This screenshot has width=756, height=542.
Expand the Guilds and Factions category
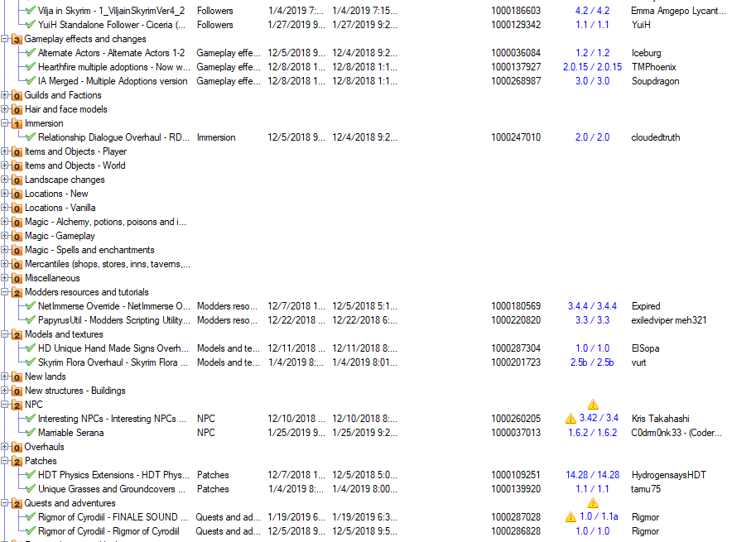[4, 95]
